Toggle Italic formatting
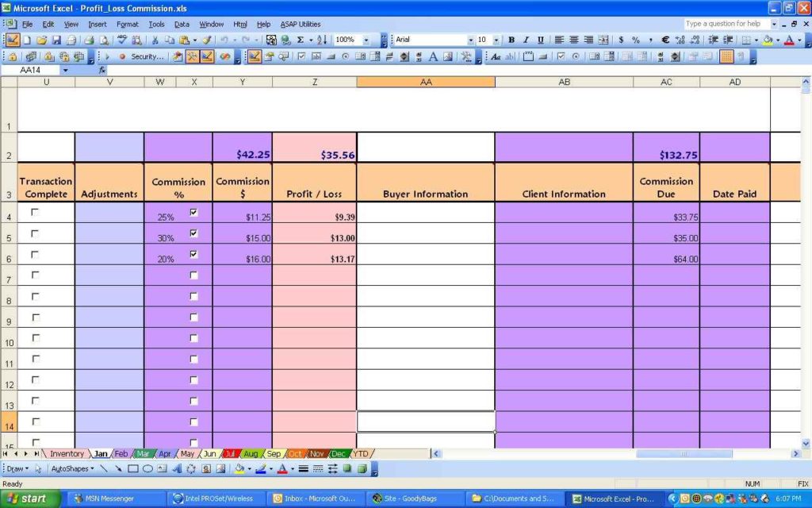Screen dimensions: 812x508 526,40
